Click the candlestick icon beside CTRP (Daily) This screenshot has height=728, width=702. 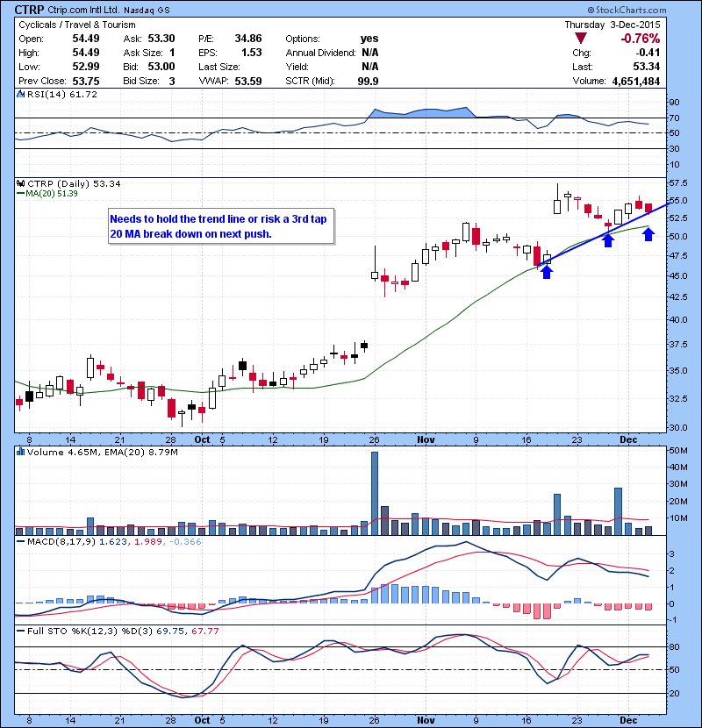[20, 184]
